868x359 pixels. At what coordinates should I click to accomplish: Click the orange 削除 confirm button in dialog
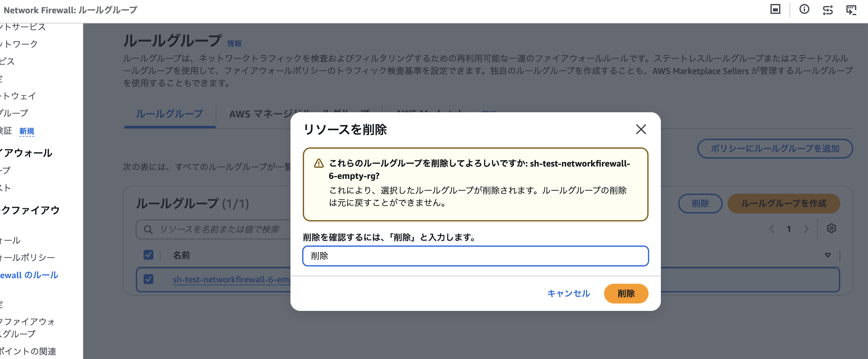[x=626, y=293]
